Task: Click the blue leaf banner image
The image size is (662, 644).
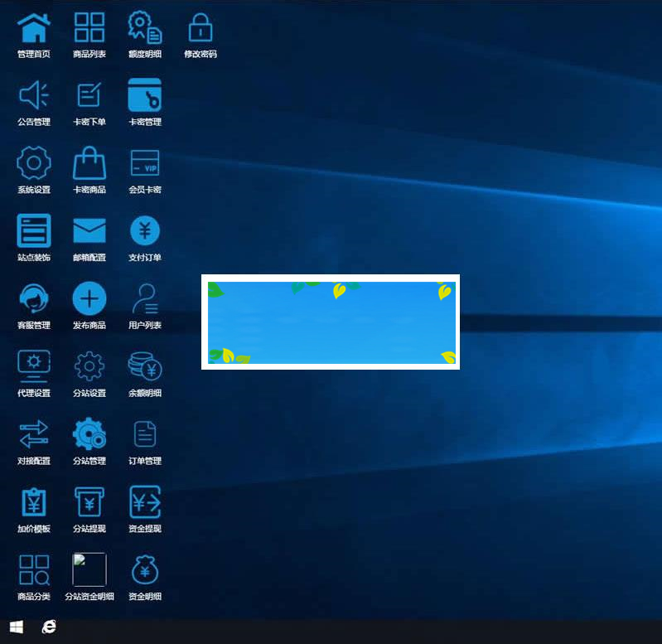Action: pos(331,322)
